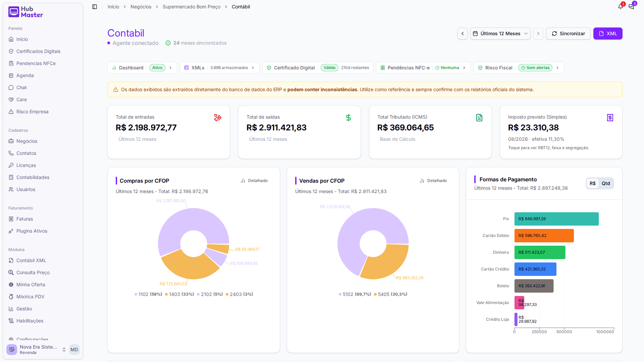Open the Risco Fiscal chip
This screenshot has height=362, width=644.
(519, 68)
